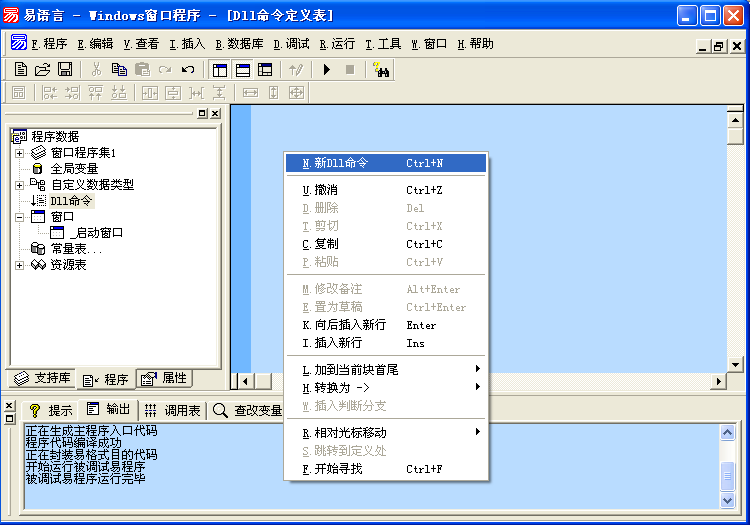Screen dimensions: 750x525
Task: Open the V.查看 menu
Action: pyautogui.click(x=141, y=44)
